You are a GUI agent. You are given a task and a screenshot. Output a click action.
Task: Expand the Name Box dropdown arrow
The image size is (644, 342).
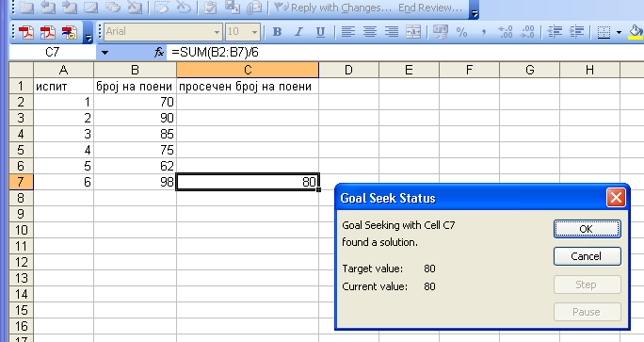(x=105, y=53)
